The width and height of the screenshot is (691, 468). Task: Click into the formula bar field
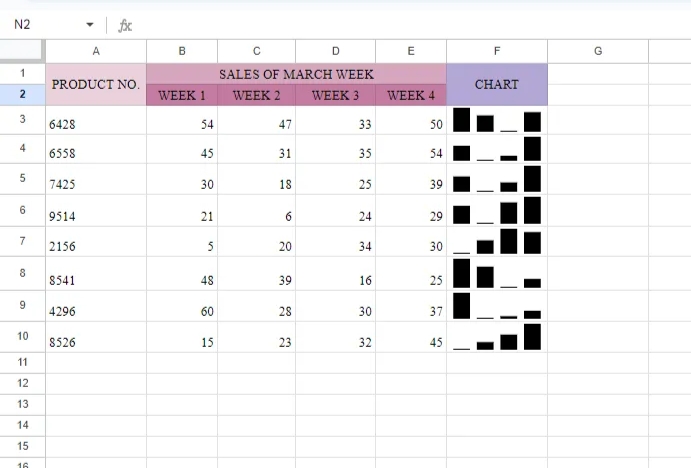pyautogui.click(x=400, y=25)
